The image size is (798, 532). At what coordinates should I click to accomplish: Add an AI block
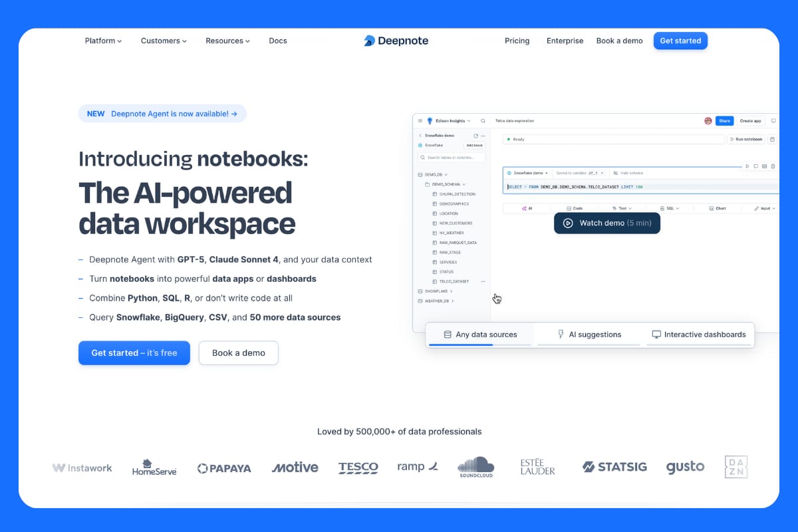(527, 208)
